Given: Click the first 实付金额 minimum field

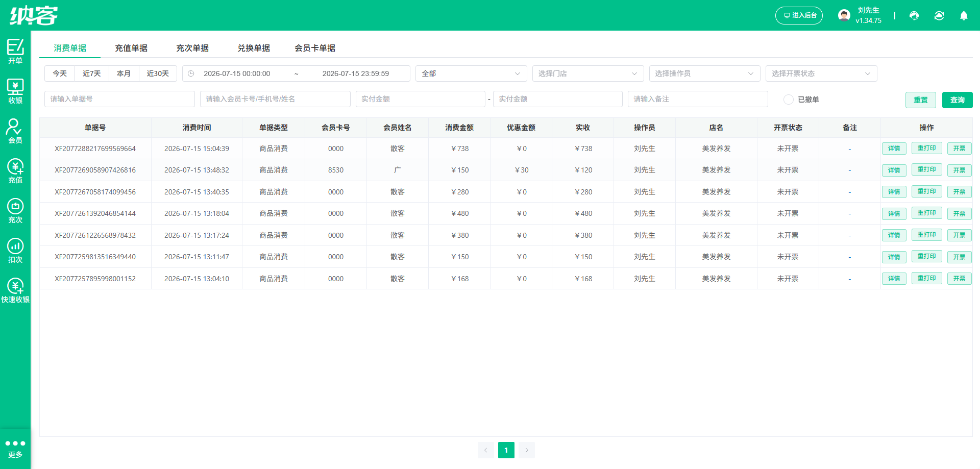Looking at the screenshot, I should (x=421, y=99).
